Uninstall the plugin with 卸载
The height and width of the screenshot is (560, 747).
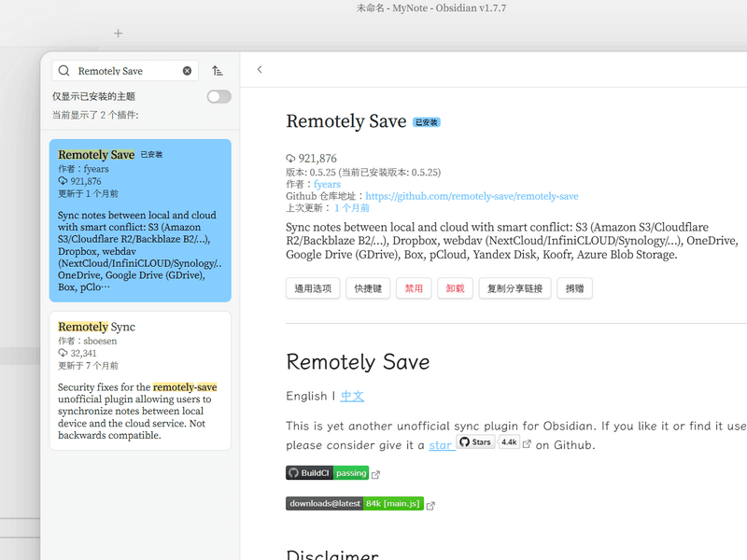point(455,288)
